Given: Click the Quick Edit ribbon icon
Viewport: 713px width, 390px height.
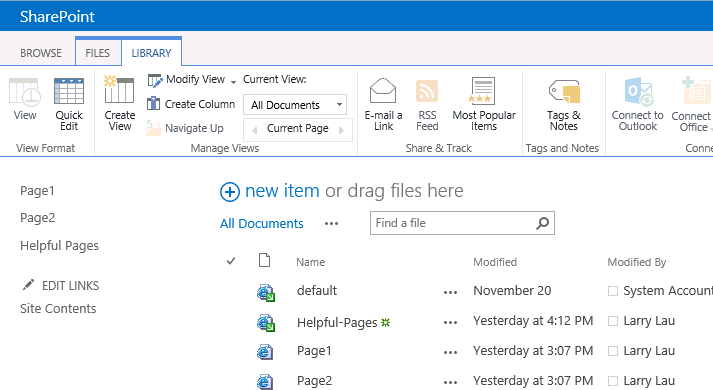Looking at the screenshot, I should point(69,91).
